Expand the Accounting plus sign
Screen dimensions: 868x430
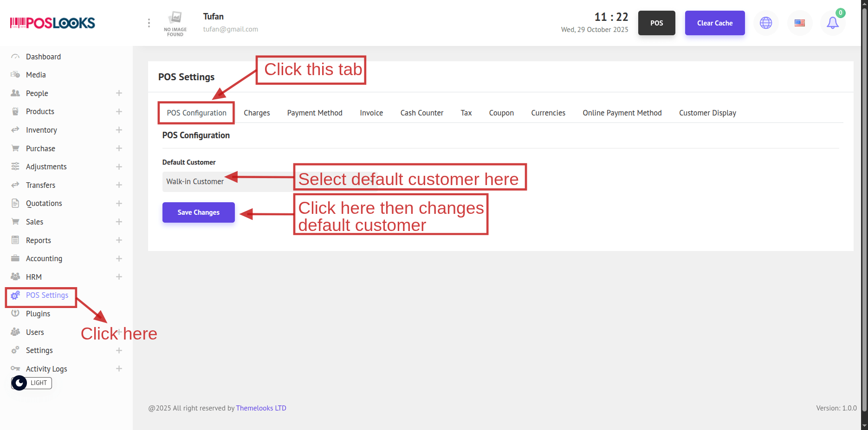coord(119,258)
